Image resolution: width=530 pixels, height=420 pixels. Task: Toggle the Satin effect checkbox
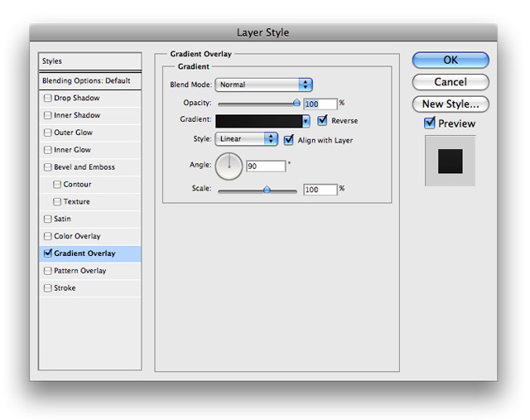click(48, 219)
